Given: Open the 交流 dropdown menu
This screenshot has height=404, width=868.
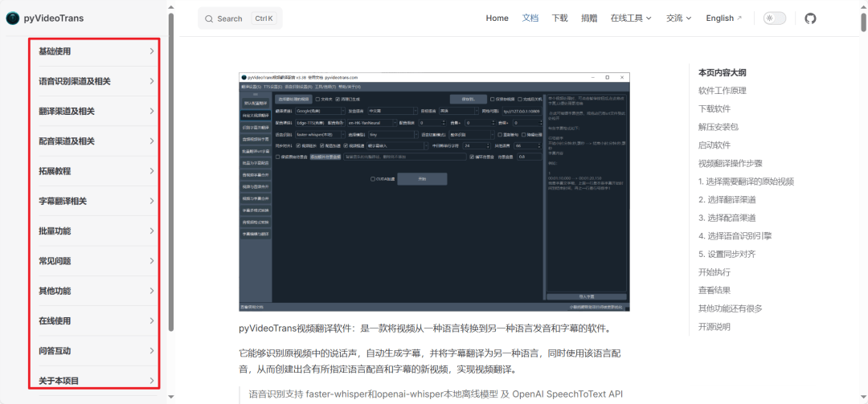Looking at the screenshot, I should pyautogui.click(x=679, y=18).
